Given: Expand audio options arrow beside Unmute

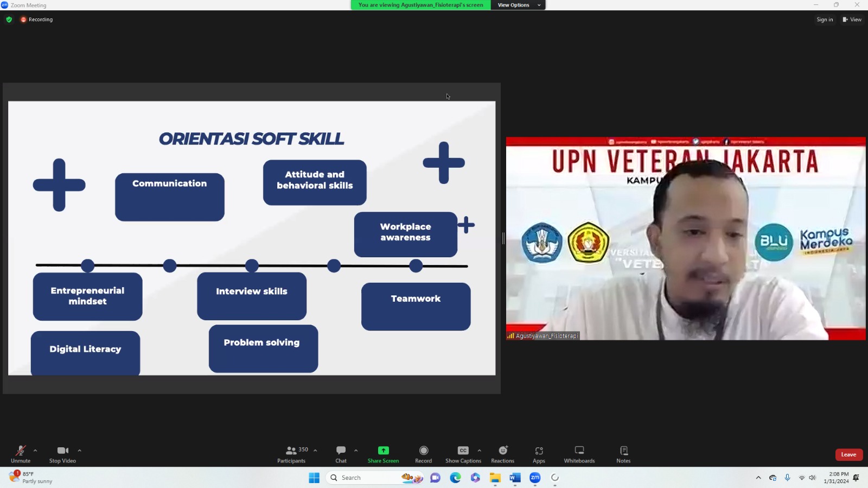Looking at the screenshot, I should [35, 451].
